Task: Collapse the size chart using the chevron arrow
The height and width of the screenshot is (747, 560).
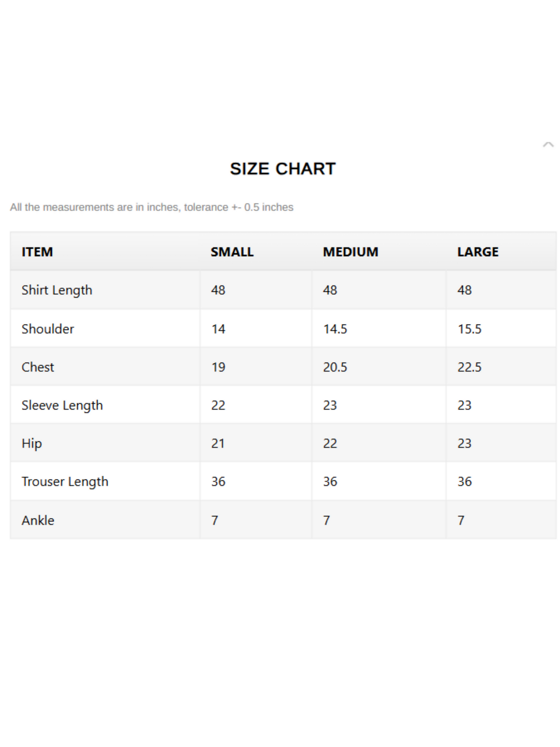Action: pos(548,145)
